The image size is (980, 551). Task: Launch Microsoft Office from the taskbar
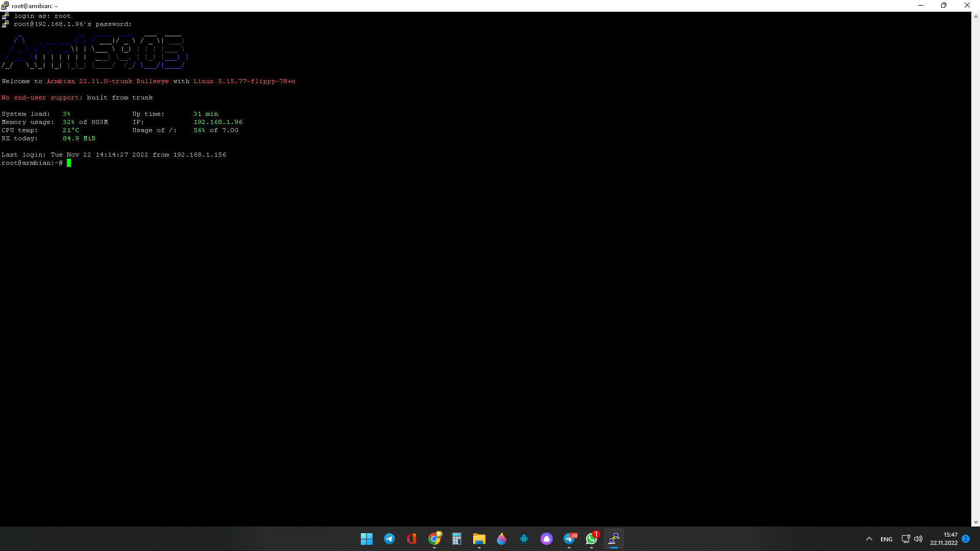pos(411,539)
